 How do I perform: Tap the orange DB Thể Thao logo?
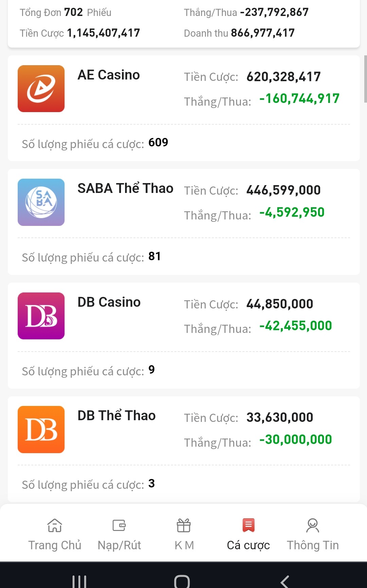41,430
